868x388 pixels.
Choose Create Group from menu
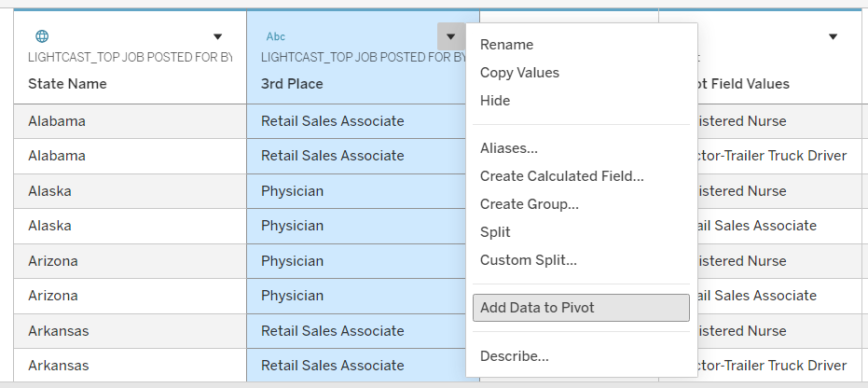point(529,204)
